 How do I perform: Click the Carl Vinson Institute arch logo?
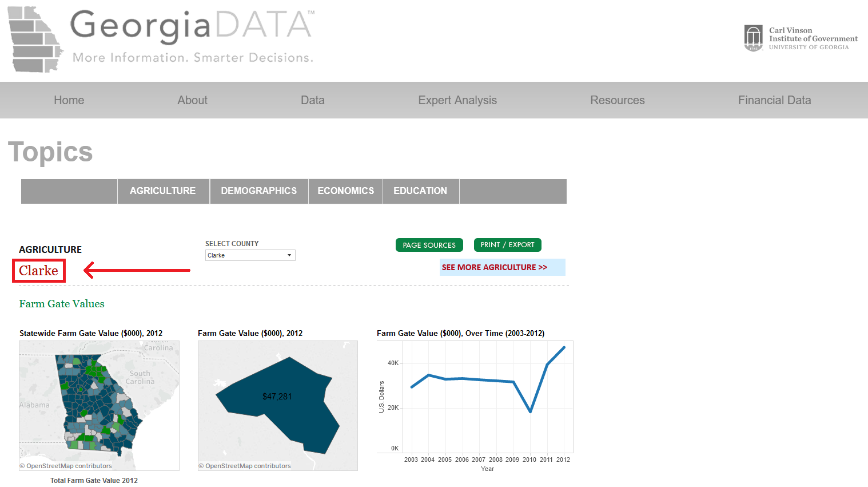754,38
